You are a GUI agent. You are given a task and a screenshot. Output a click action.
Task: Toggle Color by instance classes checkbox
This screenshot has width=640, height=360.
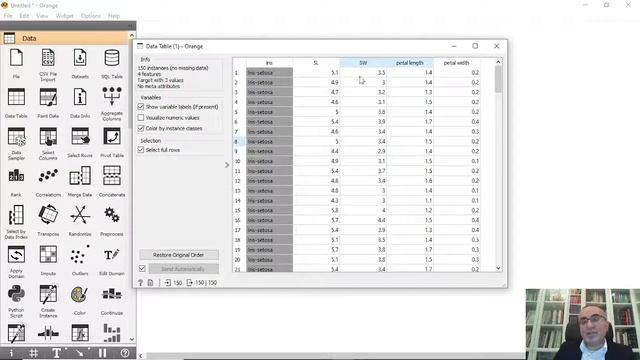tap(141, 128)
